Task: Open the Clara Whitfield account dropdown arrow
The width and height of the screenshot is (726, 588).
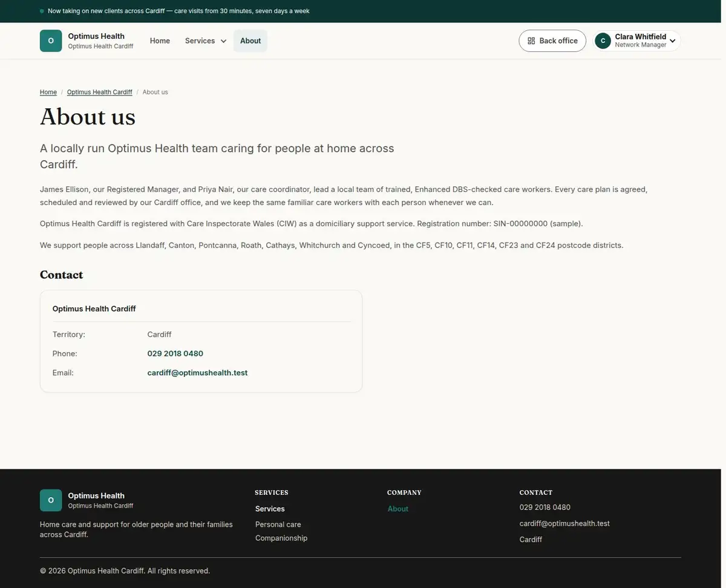Action: pos(672,41)
